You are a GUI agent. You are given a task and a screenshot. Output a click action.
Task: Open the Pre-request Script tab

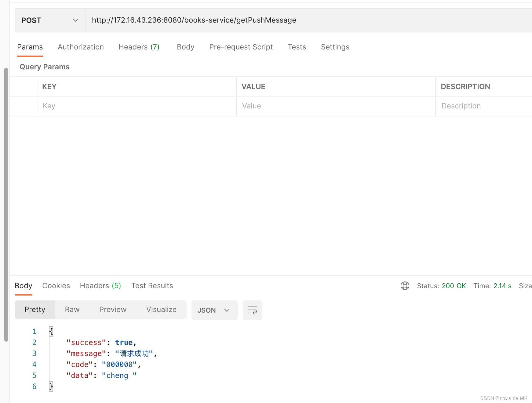(x=241, y=47)
